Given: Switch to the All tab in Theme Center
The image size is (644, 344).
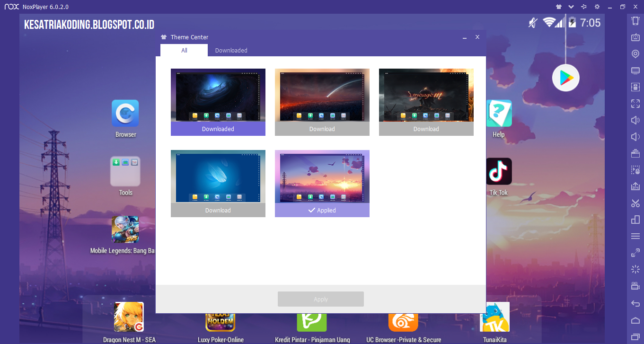Looking at the screenshot, I should point(184,50).
